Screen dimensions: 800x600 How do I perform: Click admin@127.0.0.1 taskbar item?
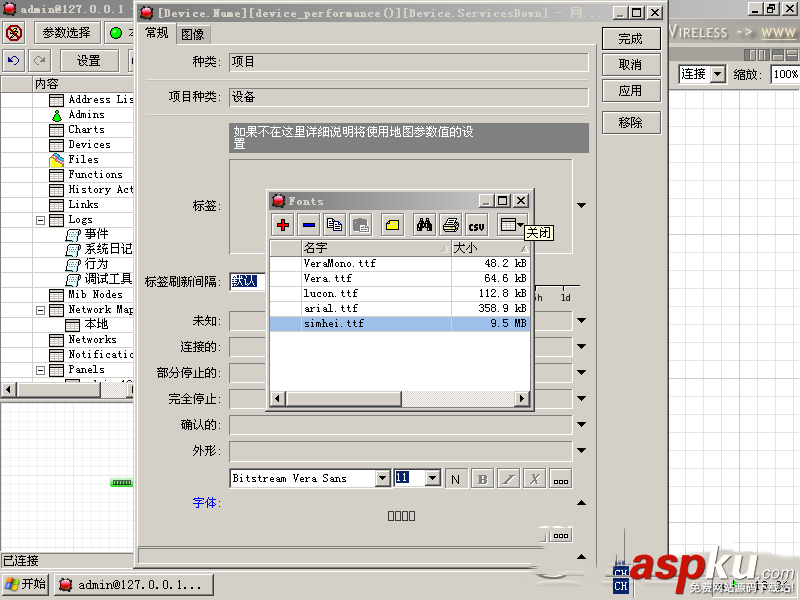[x=134, y=585]
